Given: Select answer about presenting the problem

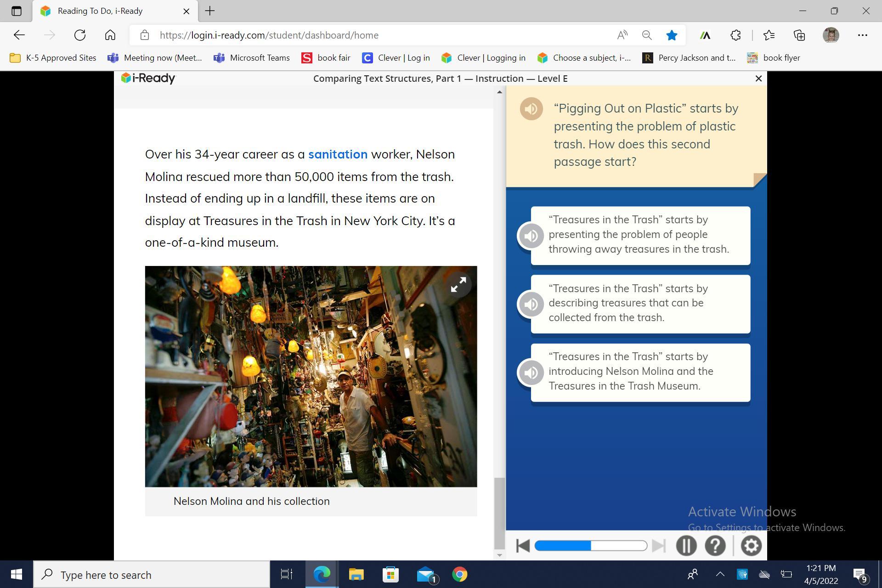Looking at the screenshot, I should point(640,235).
